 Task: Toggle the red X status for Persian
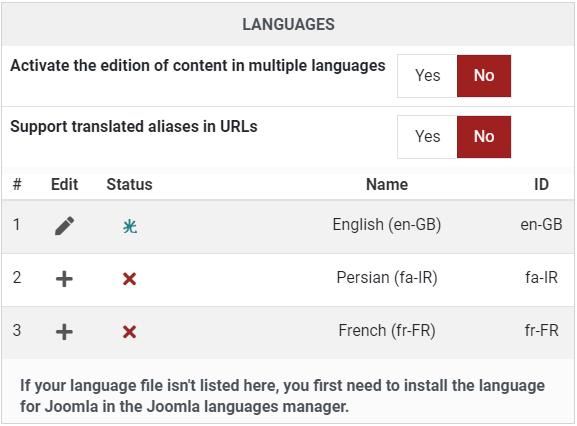(130, 279)
